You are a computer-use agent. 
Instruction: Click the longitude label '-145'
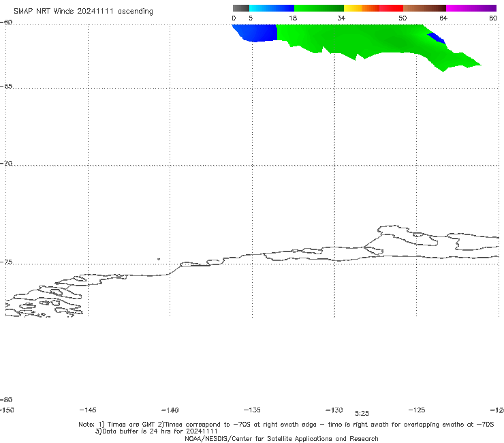88,410
